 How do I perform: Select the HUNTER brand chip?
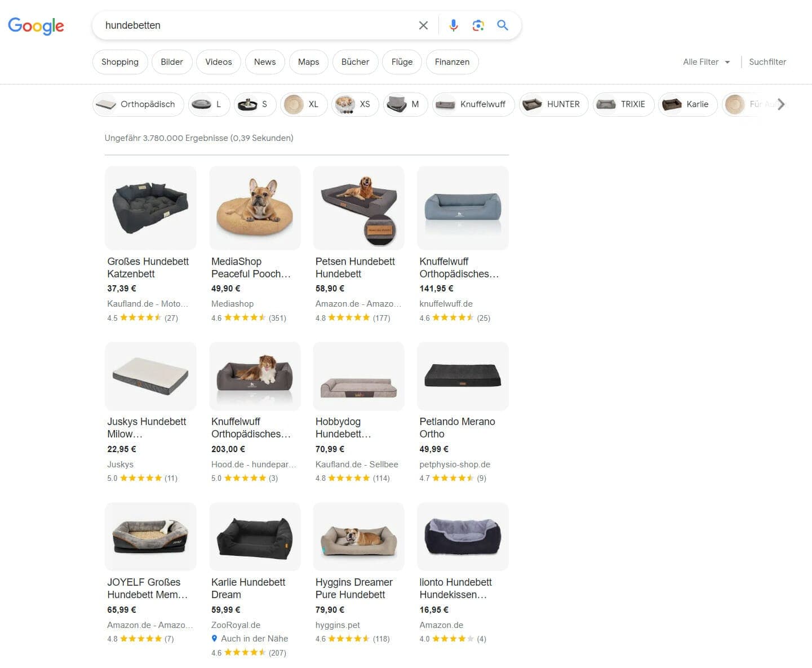(x=554, y=104)
